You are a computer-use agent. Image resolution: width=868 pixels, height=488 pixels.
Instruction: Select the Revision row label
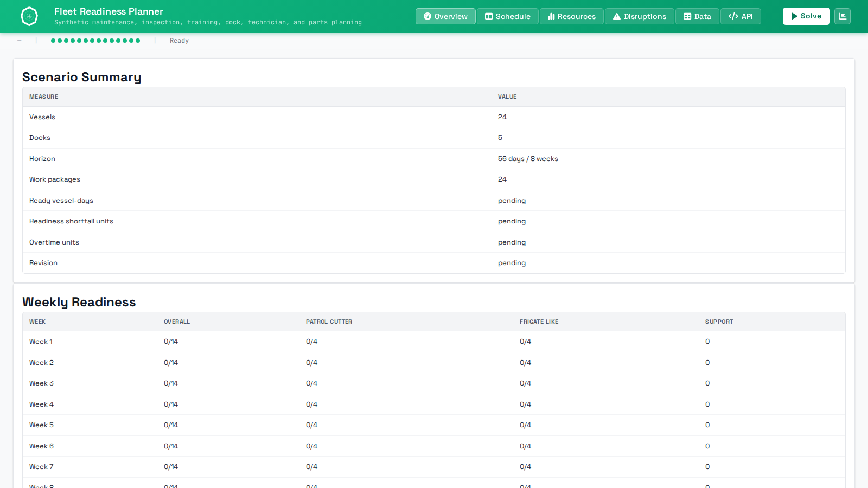coord(43,263)
